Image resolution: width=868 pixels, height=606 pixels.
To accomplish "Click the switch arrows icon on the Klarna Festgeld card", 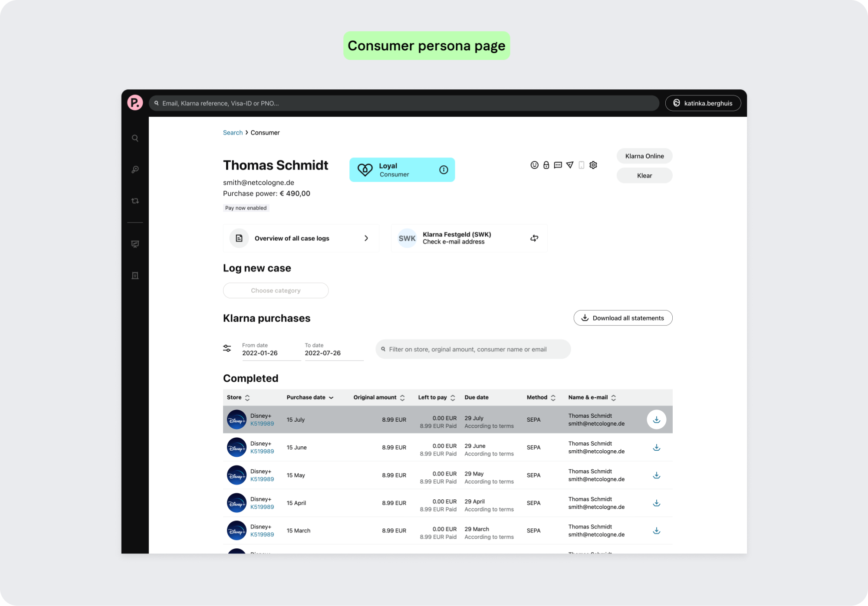I will pos(534,238).
